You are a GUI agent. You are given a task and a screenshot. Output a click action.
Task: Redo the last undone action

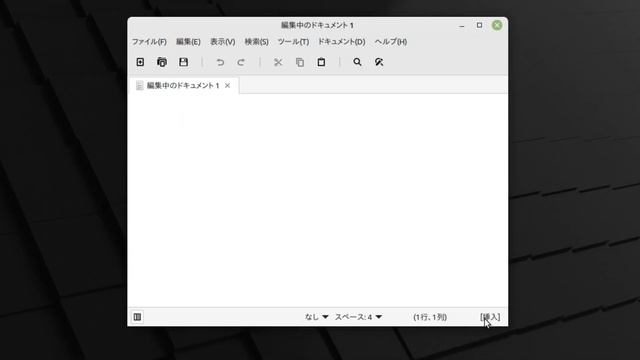tap(241, 62)
